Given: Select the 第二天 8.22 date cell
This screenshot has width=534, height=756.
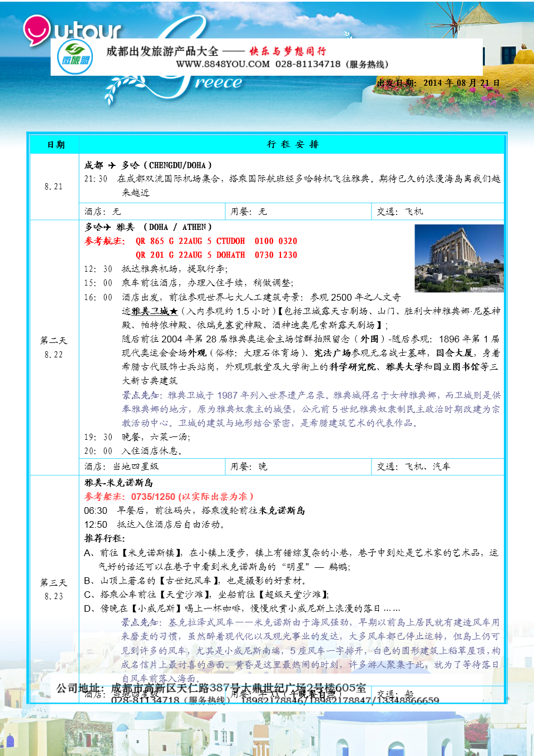Looking at the screenshot, I should [x=55, y=347].
